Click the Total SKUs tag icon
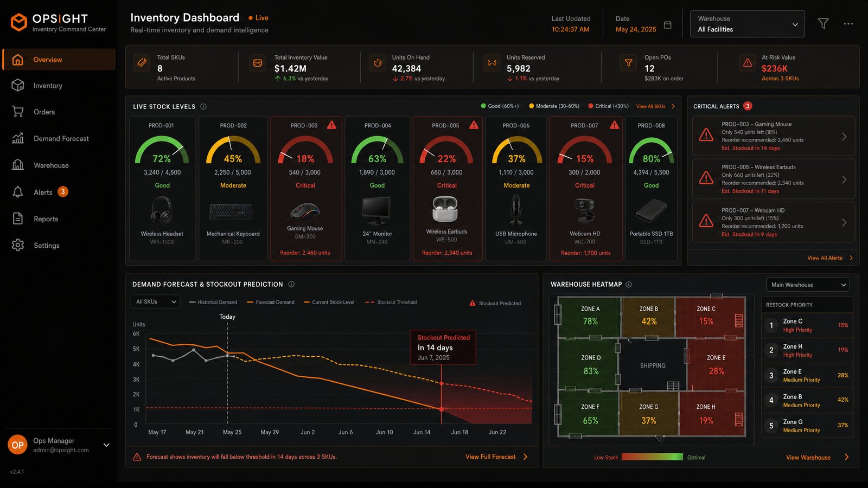Image resolution: width=868 pixels, height=488 pixels. pyautogui.click(x=142, y=63)
